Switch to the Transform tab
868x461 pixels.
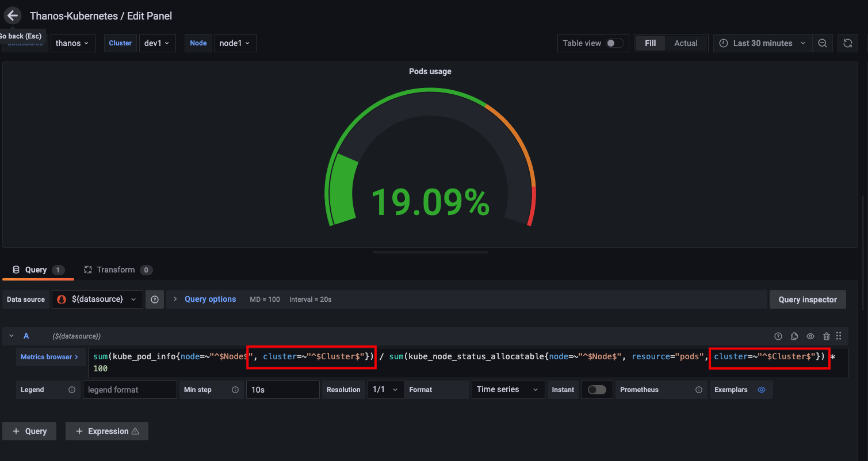click(117, 270)
